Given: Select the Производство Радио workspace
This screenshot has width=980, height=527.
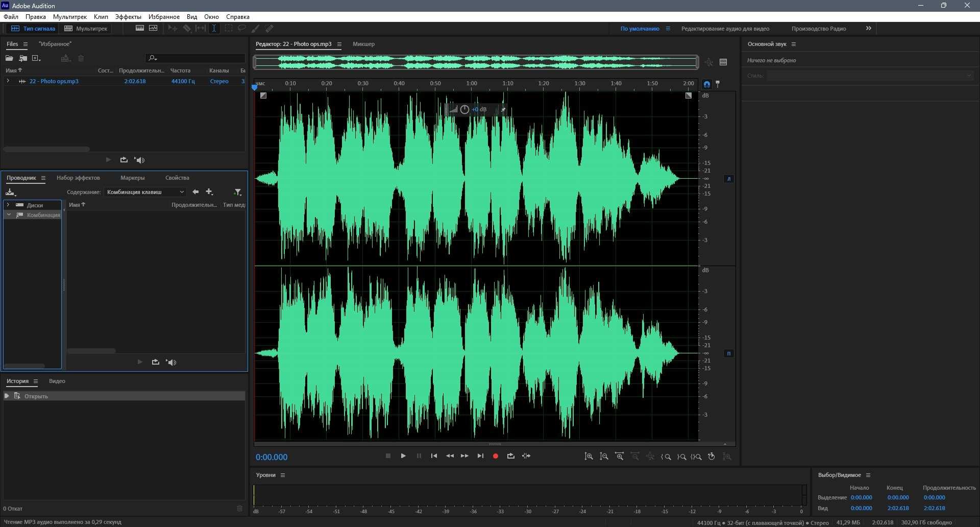Looking at the screenshot, I should [819, 29].
